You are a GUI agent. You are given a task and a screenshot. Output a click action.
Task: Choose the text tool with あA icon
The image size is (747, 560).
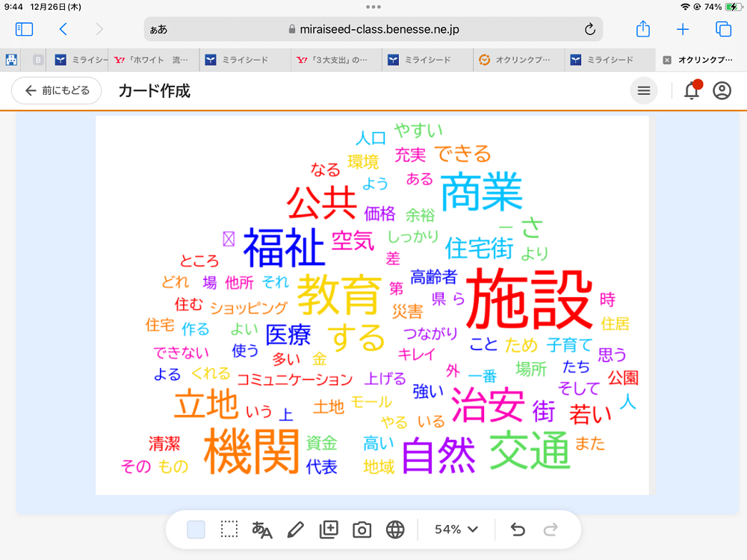click(262, 529)
